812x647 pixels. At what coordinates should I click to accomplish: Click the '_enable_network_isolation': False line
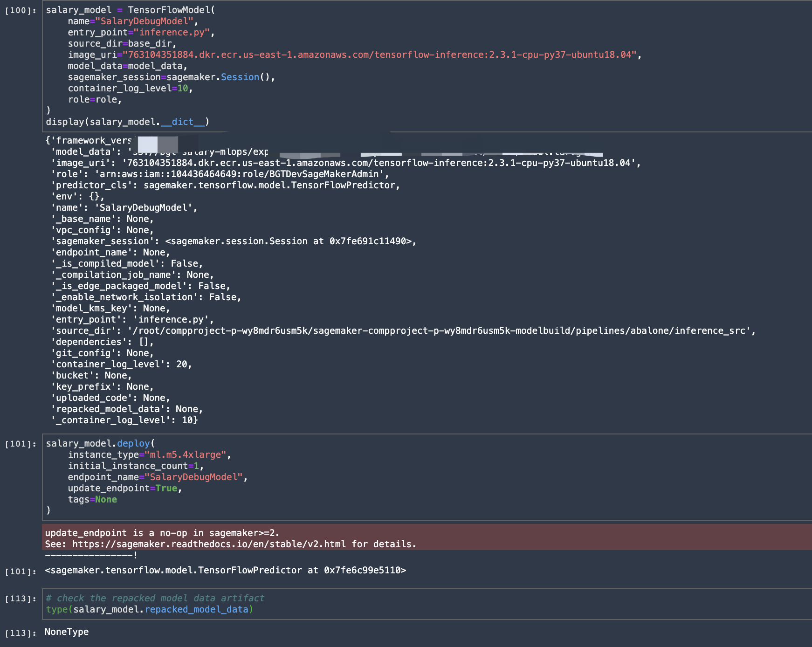click(146, 297)
